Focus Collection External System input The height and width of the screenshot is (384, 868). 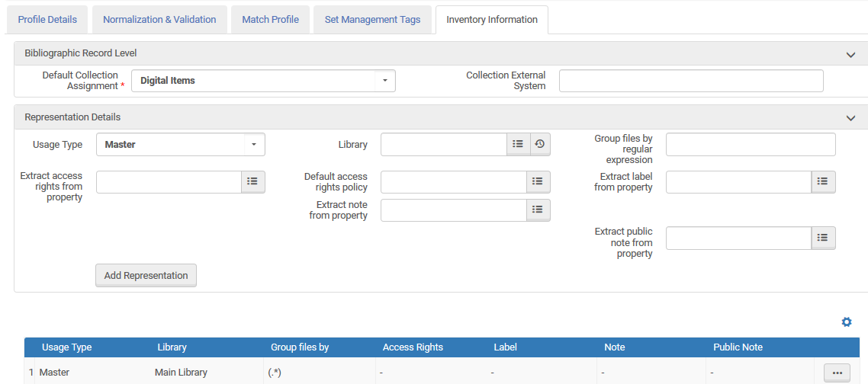point(691,81)
